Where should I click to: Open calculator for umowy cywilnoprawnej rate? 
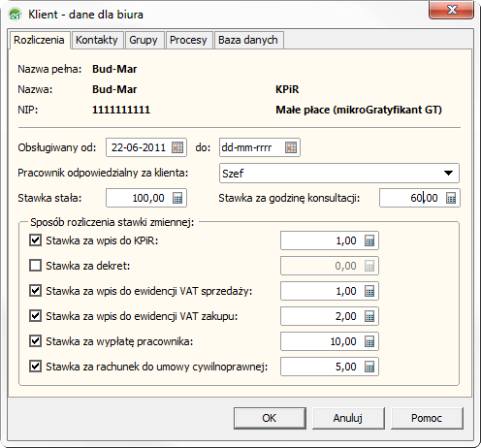pyautogui.click(x=369, y=367)
